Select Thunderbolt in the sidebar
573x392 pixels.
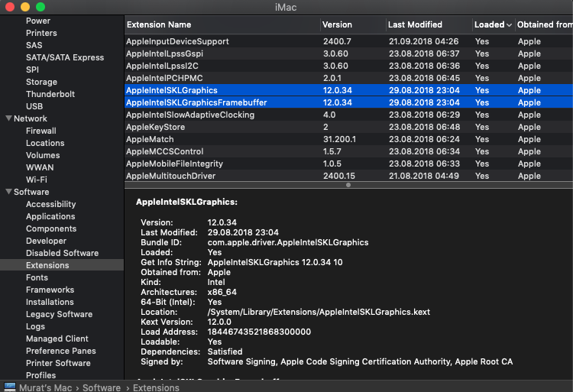[50, 94]
